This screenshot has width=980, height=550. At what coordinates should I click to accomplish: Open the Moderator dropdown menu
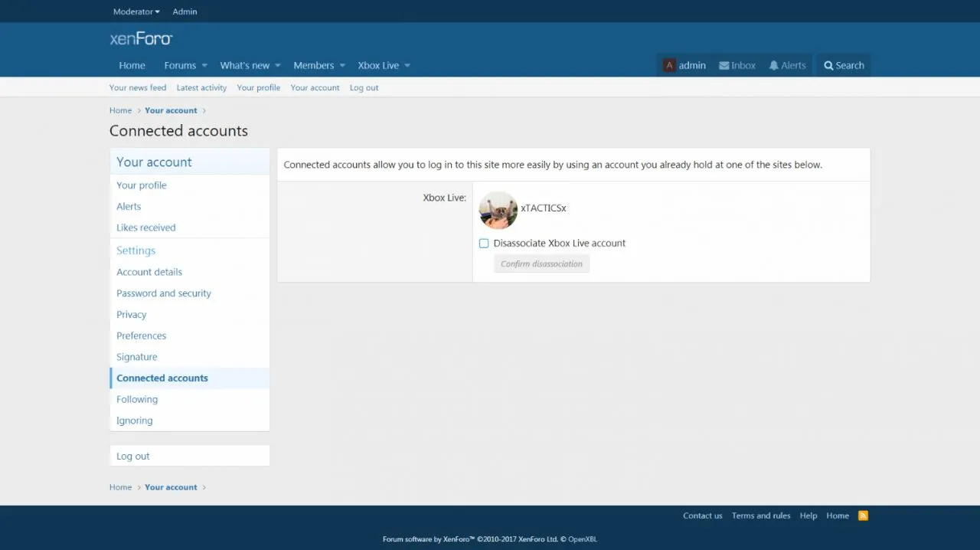[136, 11]
